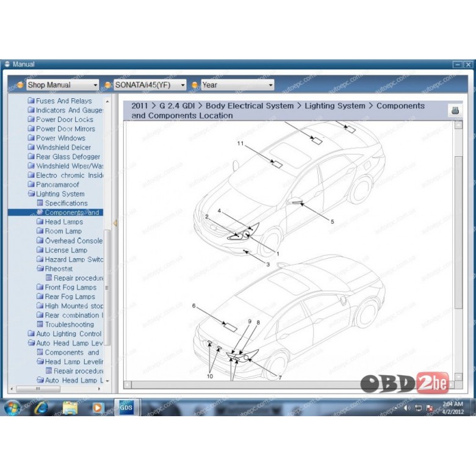Open the Rear Glass Defogger folder
This screenshot has height=476, width=476.
coord(63,157)
